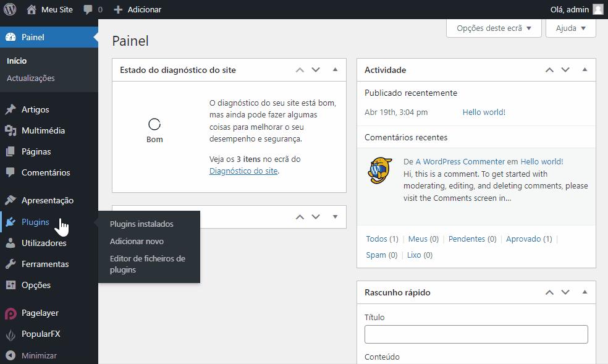Screen dimensions: 608x364
Task: Select Plugins instalados from the submenu
Action: pyautogui.click(x=141, y=224)
